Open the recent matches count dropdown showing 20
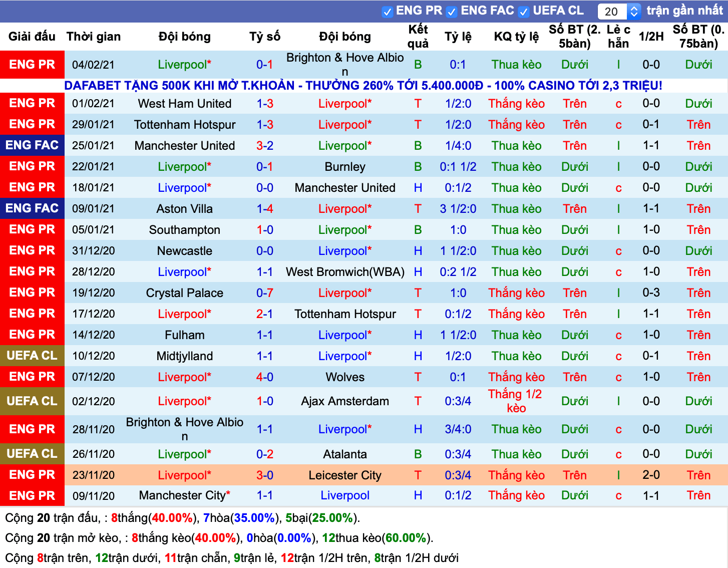 619,11
